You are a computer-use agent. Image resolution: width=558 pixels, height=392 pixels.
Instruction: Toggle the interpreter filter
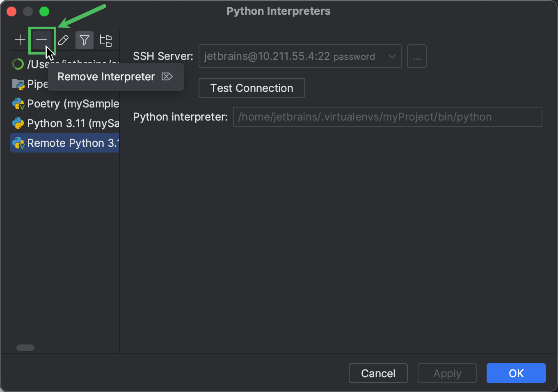click(84, 40)
